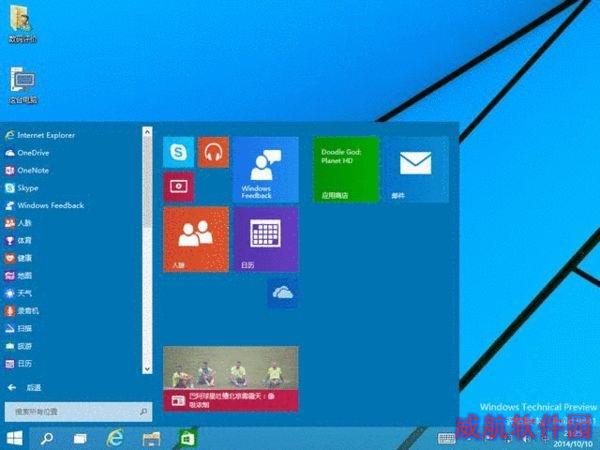Select Skype entry in the app list
Viewport: 600px width, 450px height.
21,188
